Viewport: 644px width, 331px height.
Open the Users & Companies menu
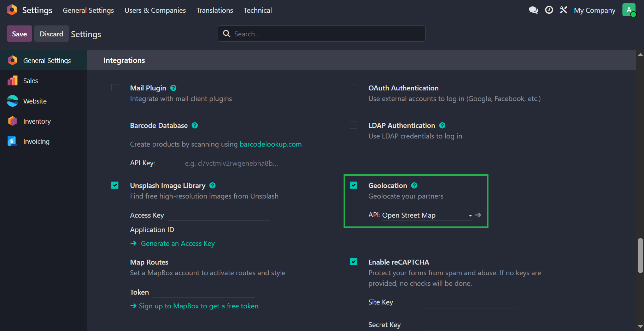click(155, 10)
